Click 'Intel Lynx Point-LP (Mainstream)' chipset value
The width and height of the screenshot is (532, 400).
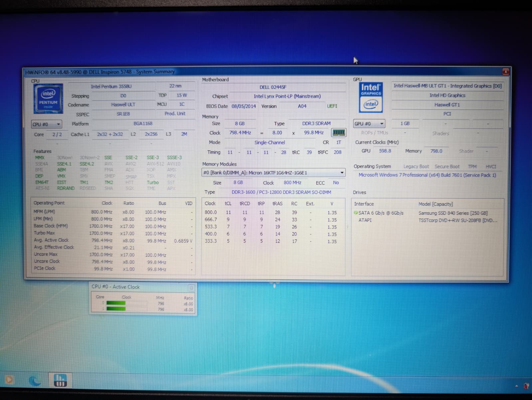pos(287,96)
